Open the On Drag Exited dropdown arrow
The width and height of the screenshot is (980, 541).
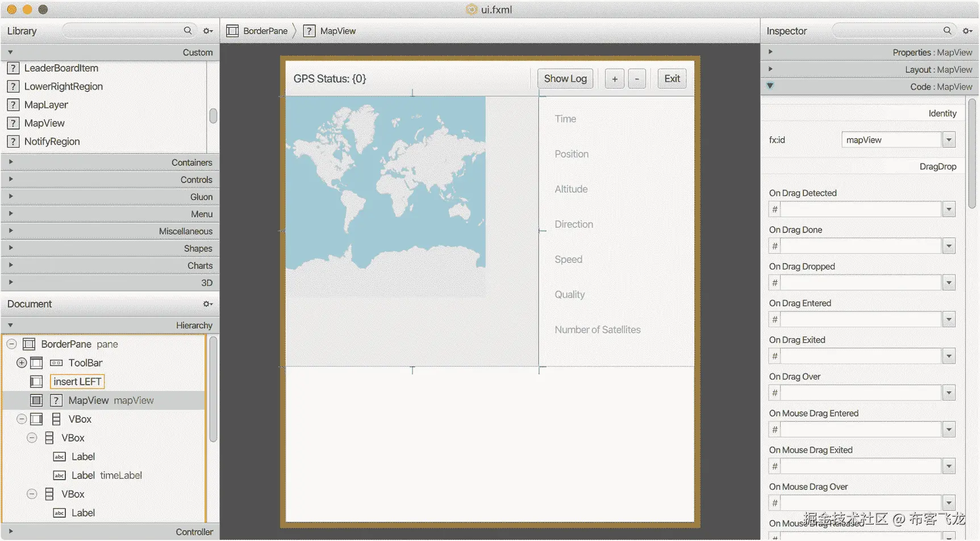(949, 356)
